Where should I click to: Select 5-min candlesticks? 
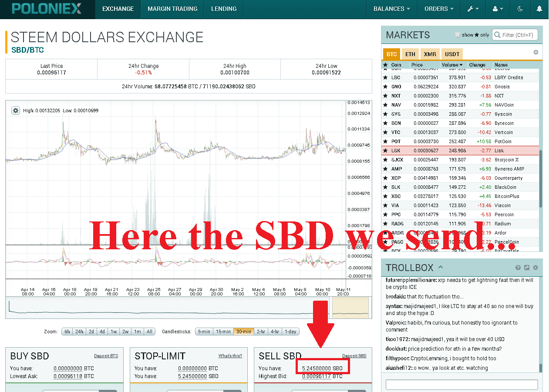click(x=204, y=332)
